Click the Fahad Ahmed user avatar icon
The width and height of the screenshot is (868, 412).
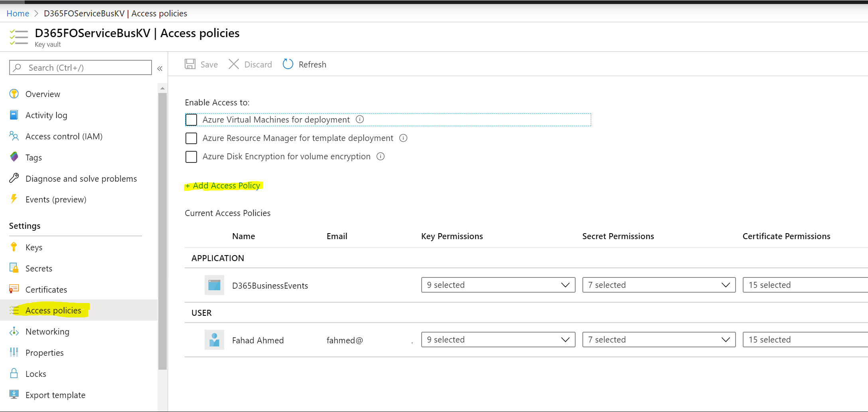click(x=214, y=340)
